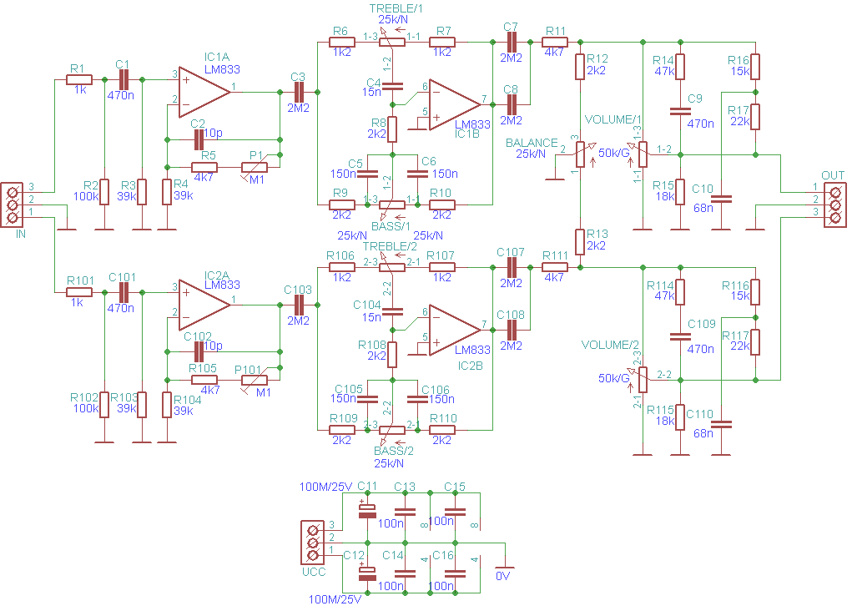Screen dimensions: 852x616
Task: Select the IC2A op-amp triangle
Action: click(x=204, y=305)
